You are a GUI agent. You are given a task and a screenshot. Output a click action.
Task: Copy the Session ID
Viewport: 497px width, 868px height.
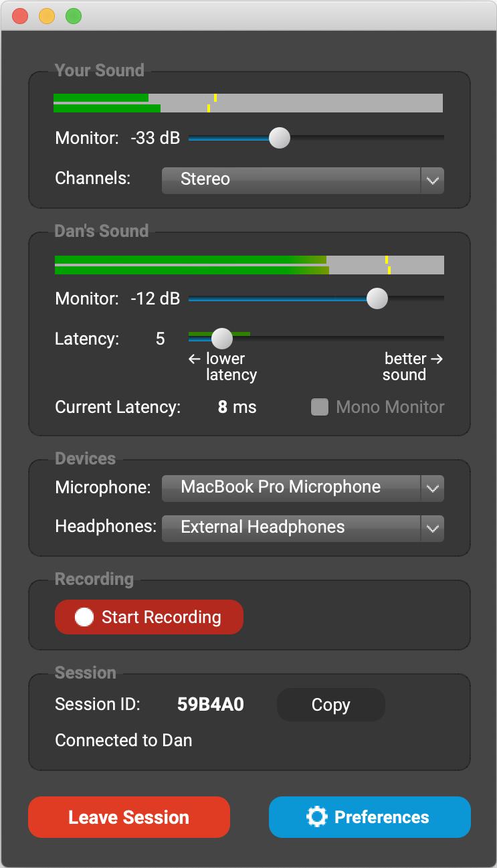[330, 705]
